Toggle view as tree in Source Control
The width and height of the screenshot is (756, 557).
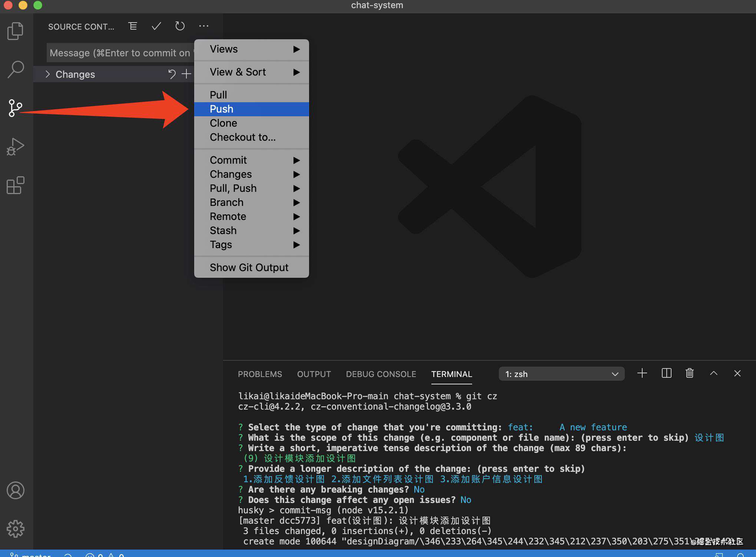[133, 26]
